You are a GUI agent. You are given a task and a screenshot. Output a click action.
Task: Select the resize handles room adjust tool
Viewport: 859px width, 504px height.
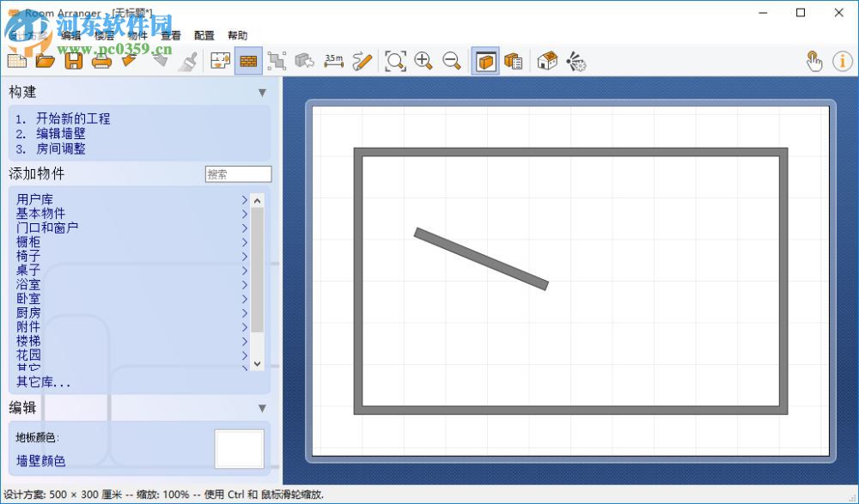coord(277,61)
